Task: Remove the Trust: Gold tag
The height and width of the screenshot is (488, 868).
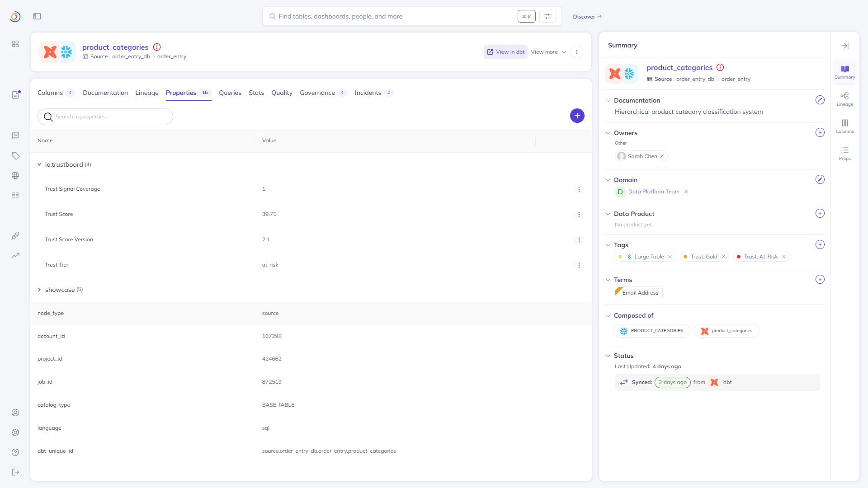Action: (x=723, y=257)
